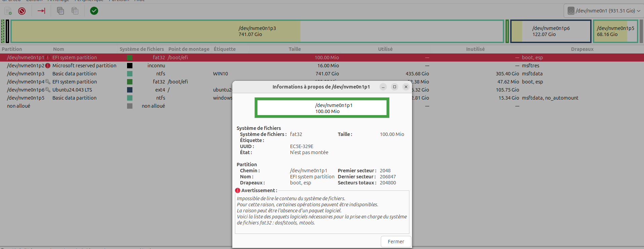Click the 435.68 Gio used value

417,74
